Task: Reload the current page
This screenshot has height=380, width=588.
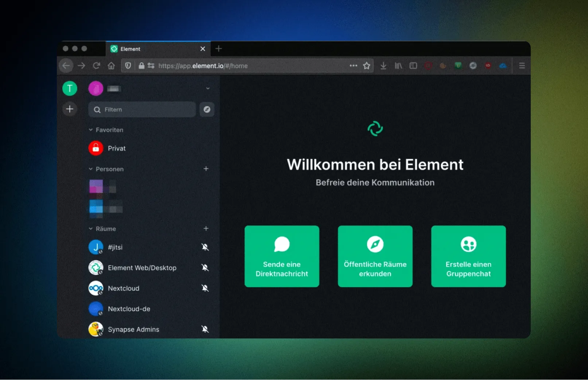Action: [x=97, y=66]
